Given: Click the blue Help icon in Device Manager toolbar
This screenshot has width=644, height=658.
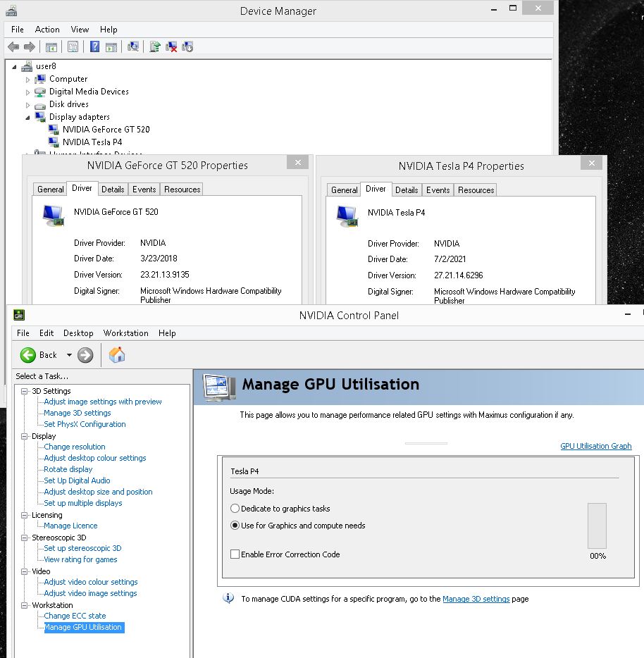Looking at the screenshot, I should [x=94, y=47].
